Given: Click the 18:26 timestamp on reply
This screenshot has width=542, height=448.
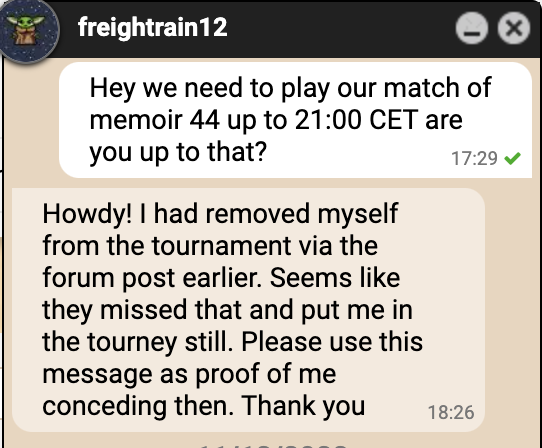Looking at the screenshot, I should coord(451,412).
